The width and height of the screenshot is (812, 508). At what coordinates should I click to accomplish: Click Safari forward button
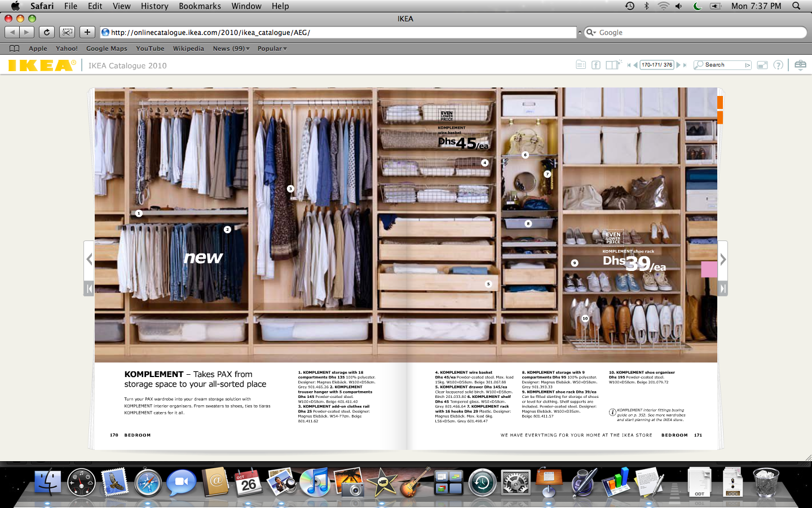coord(27,32)
